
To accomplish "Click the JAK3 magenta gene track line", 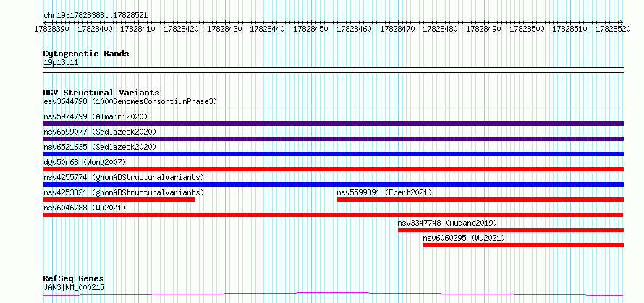I will coord(333,294).
